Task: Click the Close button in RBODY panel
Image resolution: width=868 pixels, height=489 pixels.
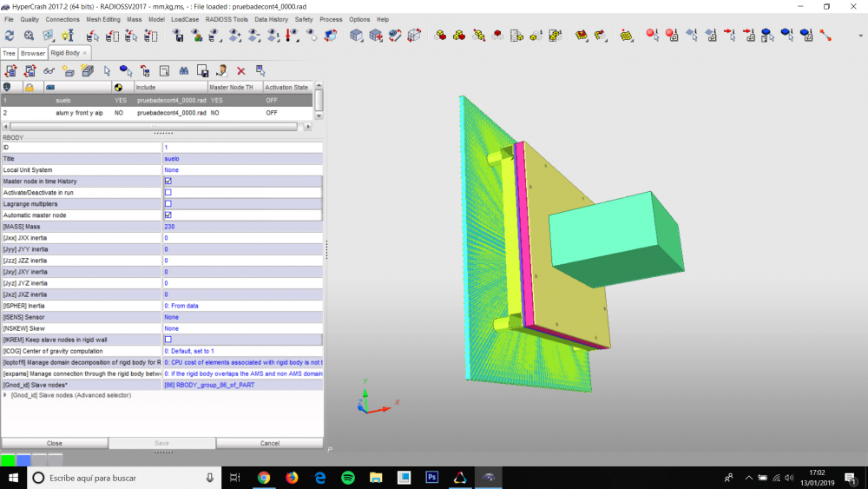Action: [54, 443]
